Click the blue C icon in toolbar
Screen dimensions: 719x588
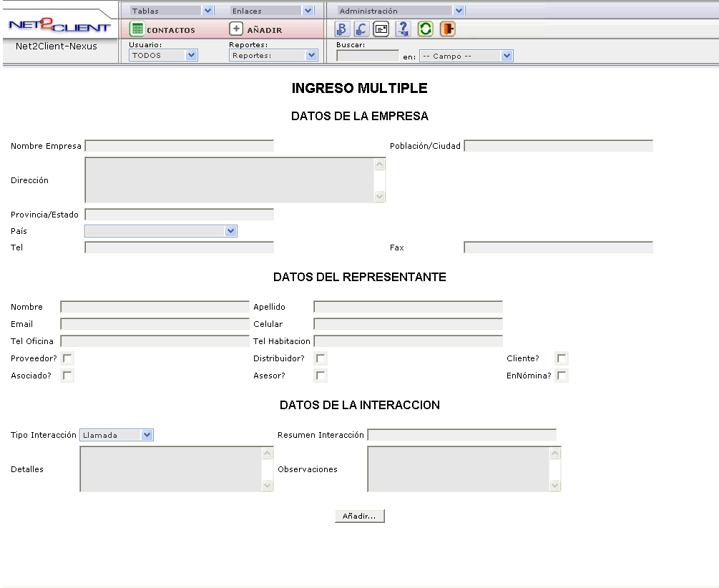point(362,29)
